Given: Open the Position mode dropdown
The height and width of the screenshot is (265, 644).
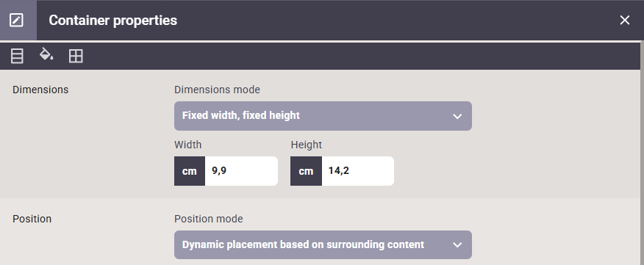Looking at the screenshot, I should [x=323, y=245].
